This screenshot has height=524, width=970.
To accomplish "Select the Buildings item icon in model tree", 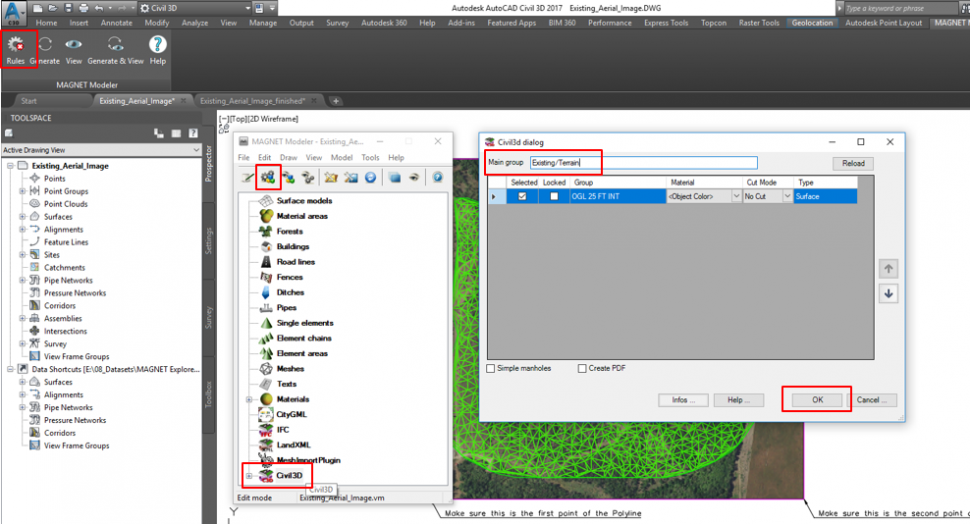I will click(x=267, y=246).
